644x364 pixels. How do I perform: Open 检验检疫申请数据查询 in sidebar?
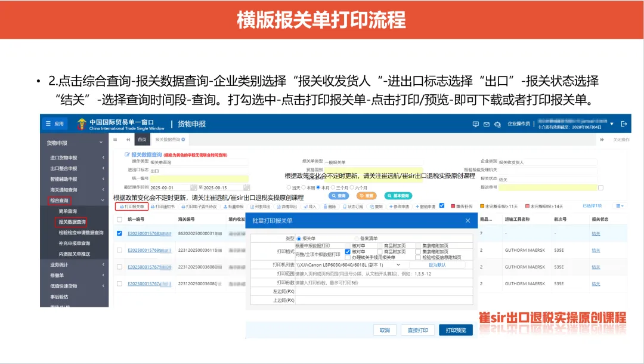point(81,233)
